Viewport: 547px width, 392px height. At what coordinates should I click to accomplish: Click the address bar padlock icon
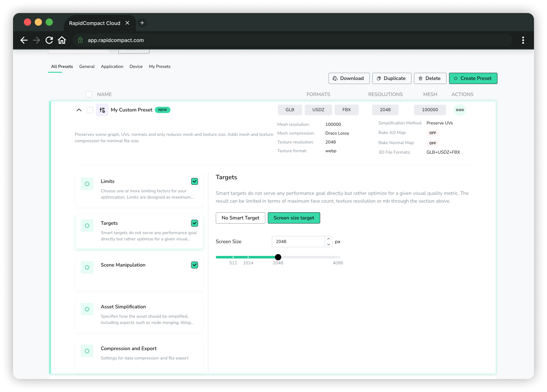pyautogui.click(x=80, y=40)
